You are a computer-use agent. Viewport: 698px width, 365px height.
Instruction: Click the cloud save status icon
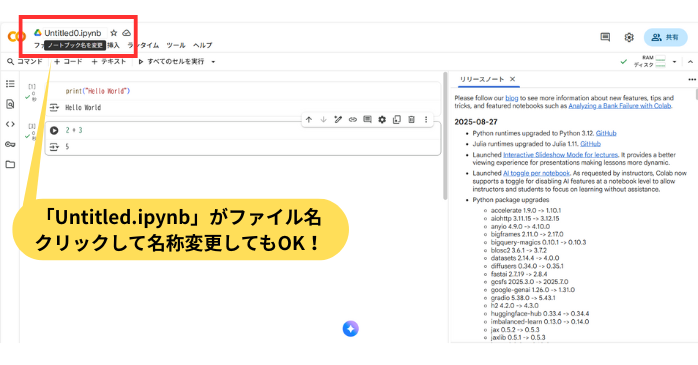126,33
